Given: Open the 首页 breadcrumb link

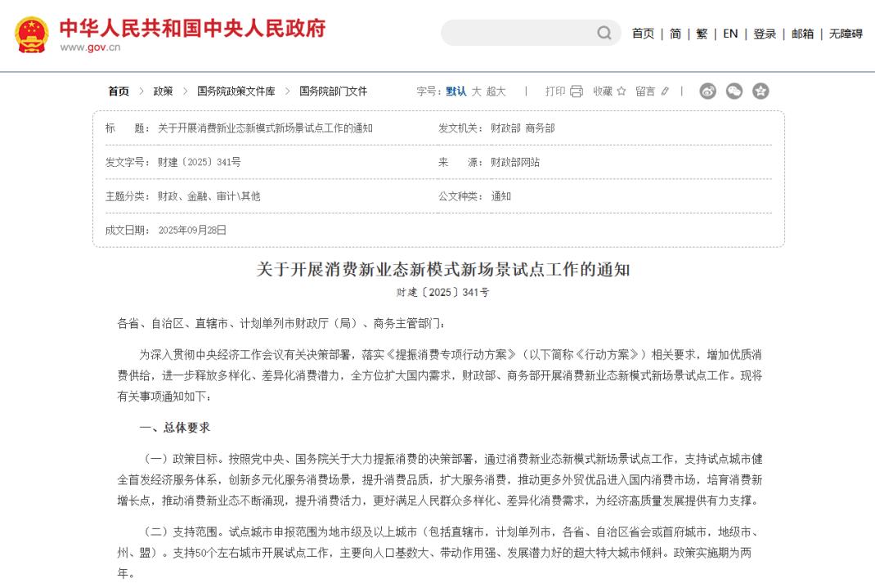Looking at the screenshot, I should (x=119, y=92).
